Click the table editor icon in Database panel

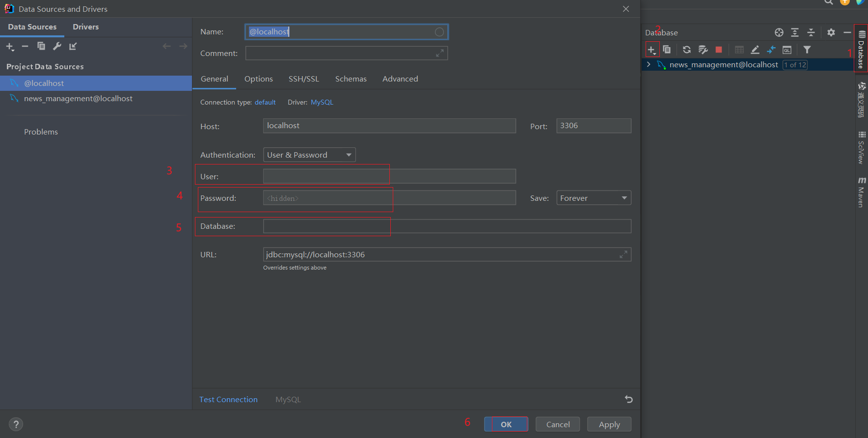coord(739,50)
